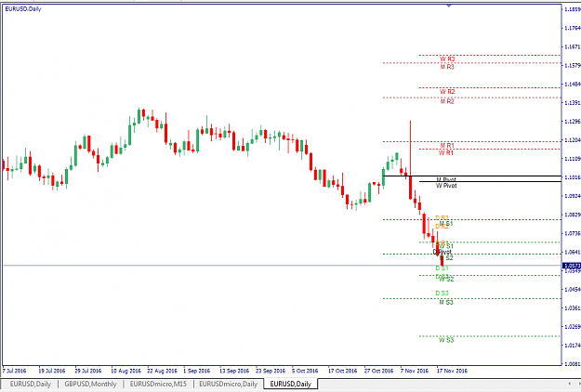
Task: Click the 7 Jul 2016 date label
Action: point(15,371)
